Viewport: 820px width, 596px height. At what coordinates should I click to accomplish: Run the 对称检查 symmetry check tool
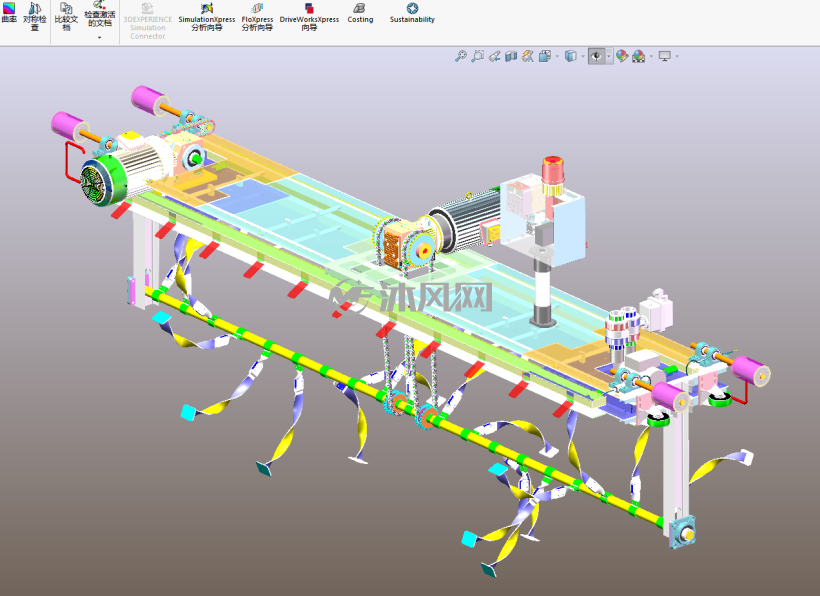35,16
